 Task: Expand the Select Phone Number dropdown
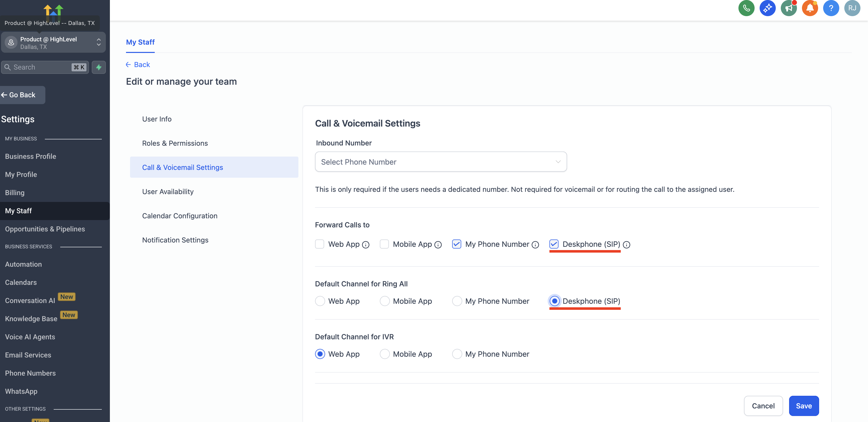click(x=440, y=162)
